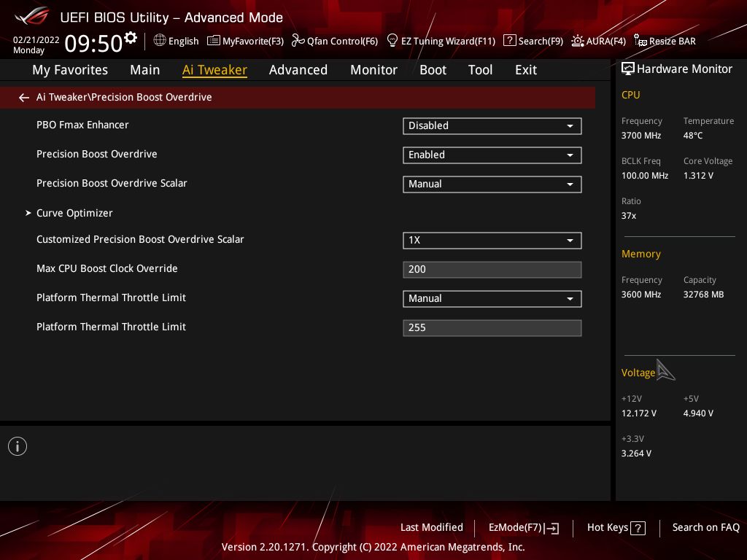Open Qfan Control fan icon
The image size is (747, 560).
click(298, 41)
